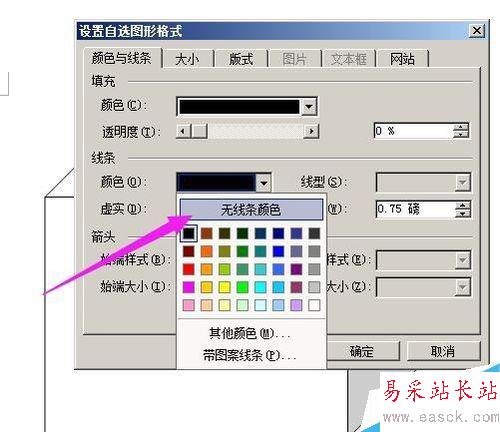Open the 大小 tab
Image resolution: width=500 pixels, height=432 pixels.
[187, 59]
